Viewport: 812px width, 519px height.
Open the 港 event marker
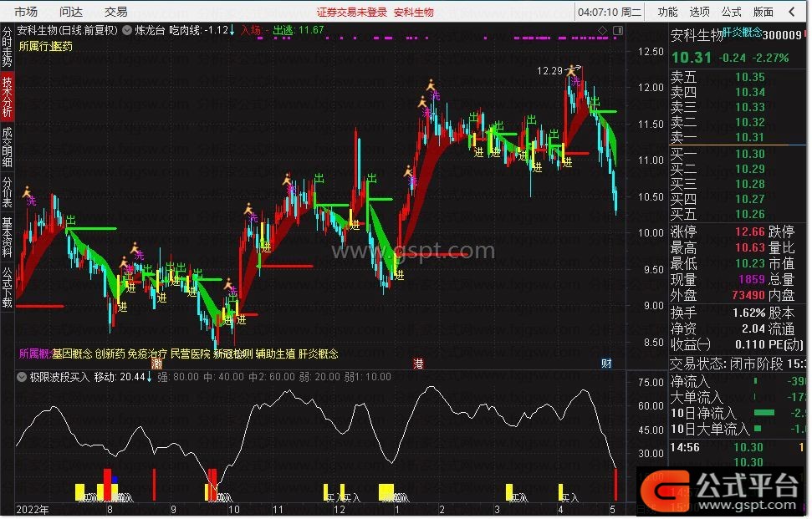418,364
